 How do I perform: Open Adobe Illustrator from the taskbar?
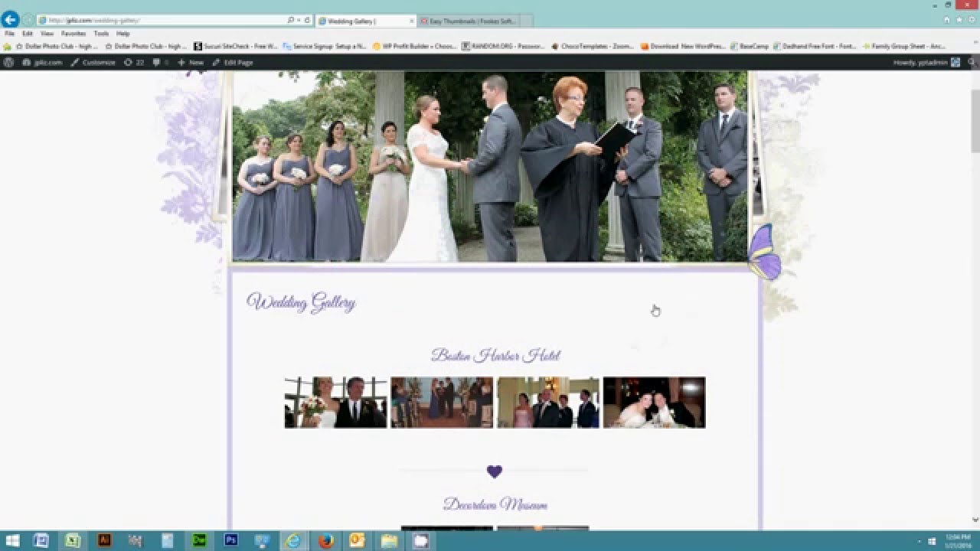[x=104, y=540]
